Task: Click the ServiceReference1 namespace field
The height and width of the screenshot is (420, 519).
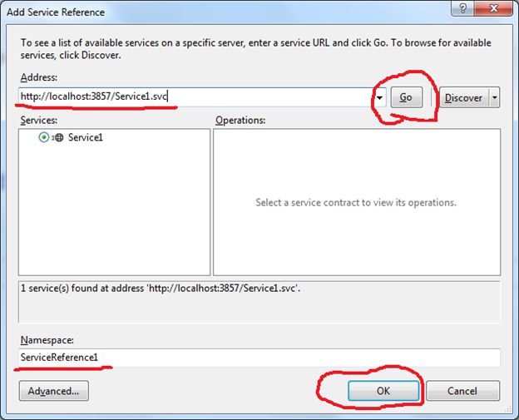Action: click(x=258, y=358)
